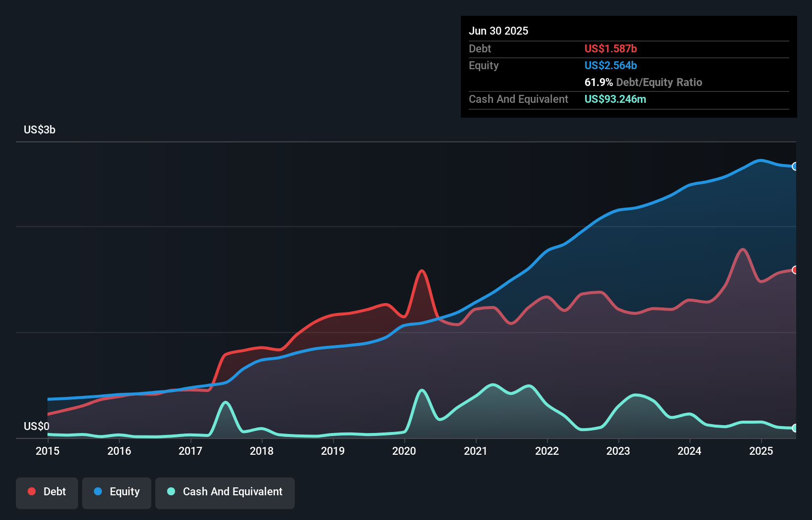Click the US$0 y-axis label
Image resolution: width=812 pixels, height=520 pixels.
pos(37,427)
